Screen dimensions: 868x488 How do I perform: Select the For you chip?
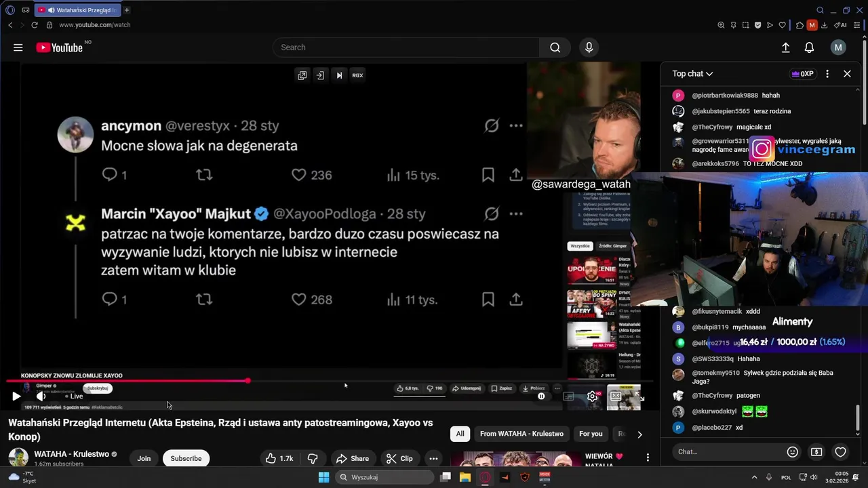coord(591,434)
